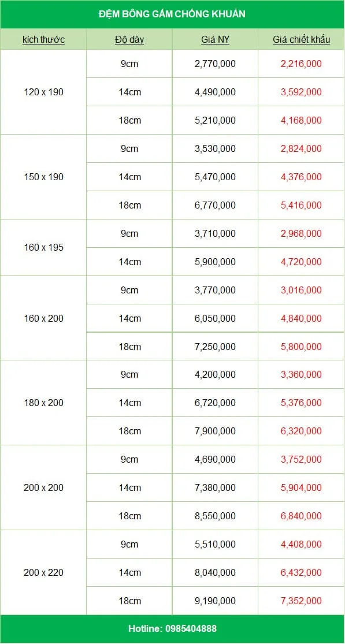This screenshot has width=345, height=644.
Task: Click the 200 x 200 size cell
Action: coord(43,488)
